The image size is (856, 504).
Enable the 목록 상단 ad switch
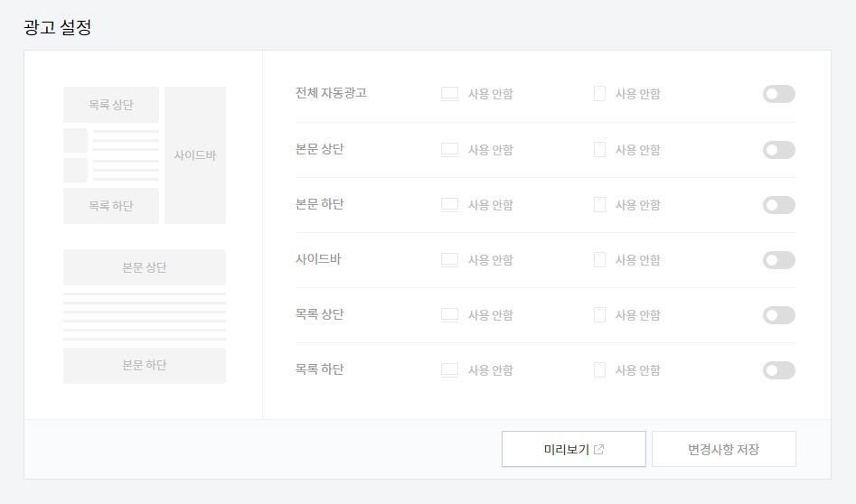coord(779,315)
